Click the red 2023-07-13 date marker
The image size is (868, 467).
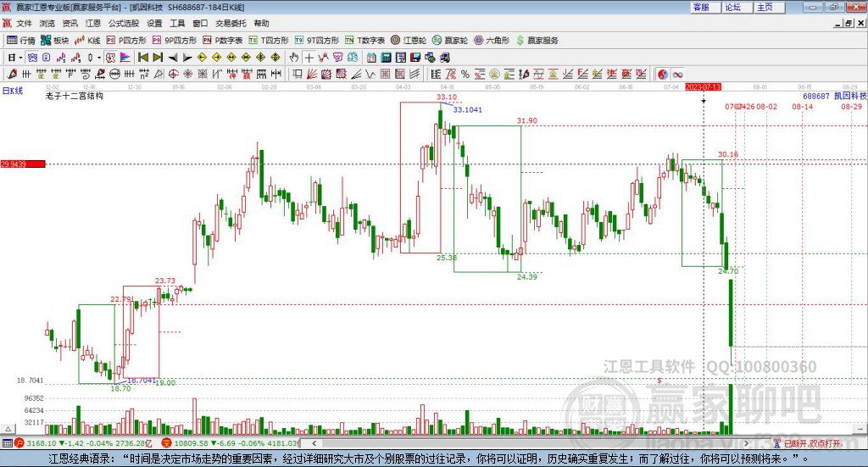[x=703, y=86]
